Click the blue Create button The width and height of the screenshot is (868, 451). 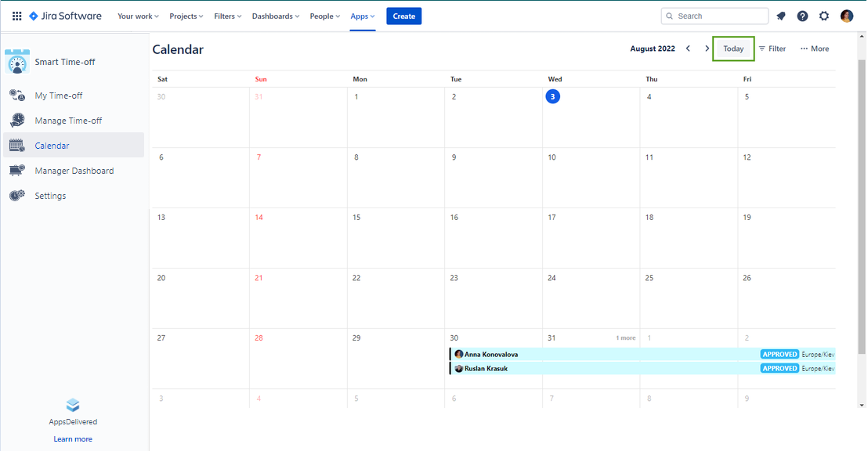(x=403, y=16)
